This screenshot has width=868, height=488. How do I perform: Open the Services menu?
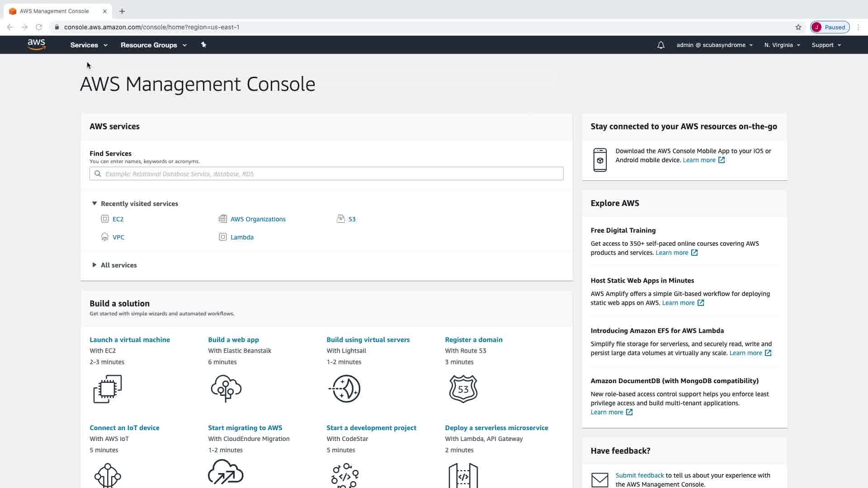click(89, 45)
